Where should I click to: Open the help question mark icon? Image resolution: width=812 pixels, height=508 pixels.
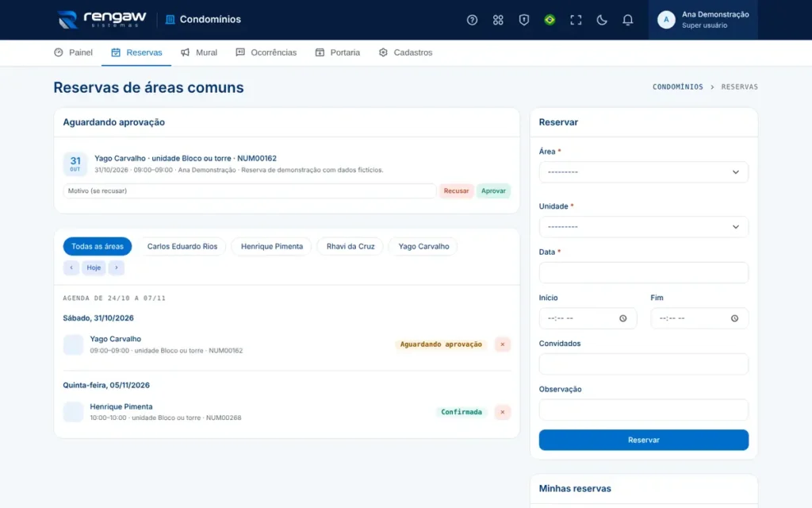pyautogui.click(x=472, y=20)
